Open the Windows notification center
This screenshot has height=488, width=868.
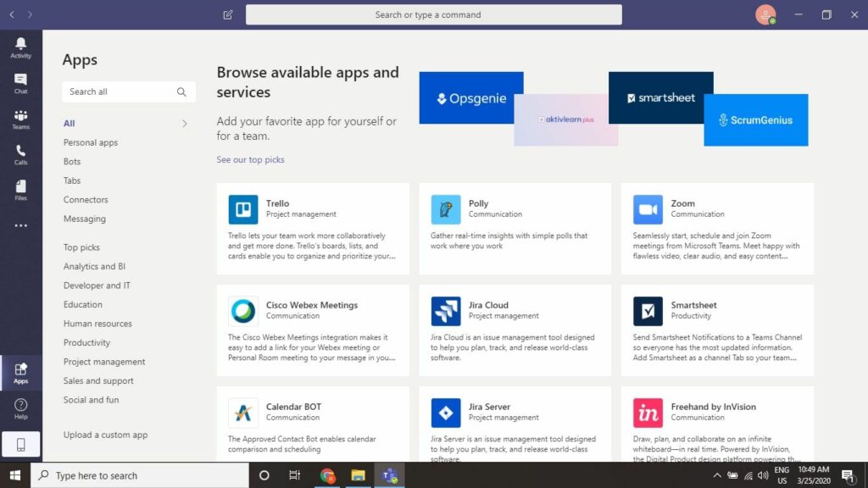[848, 475]
